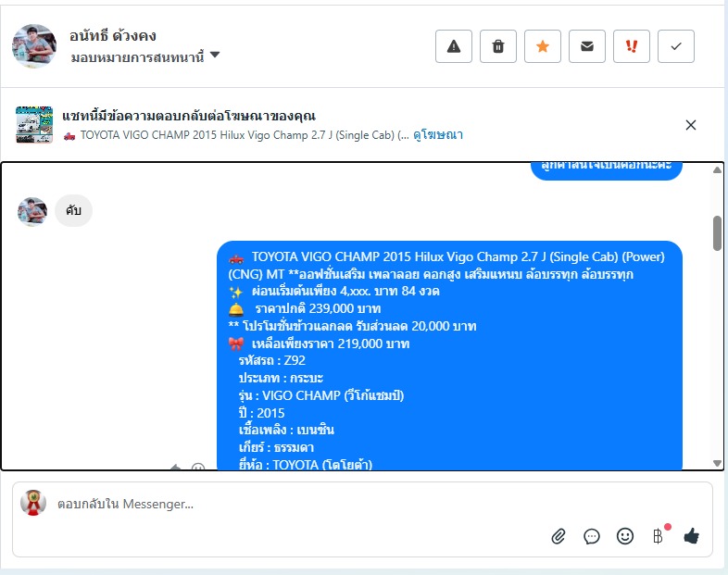Open the emoji picker smiley icon
The image size is (728, 575).
click(x=625, y=536)
